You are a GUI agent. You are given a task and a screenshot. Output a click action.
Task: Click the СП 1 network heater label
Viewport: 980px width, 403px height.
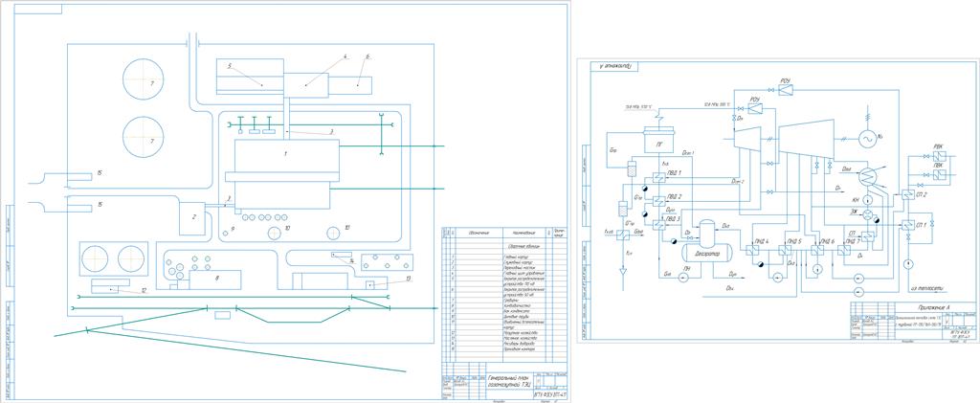click(922, 224)
